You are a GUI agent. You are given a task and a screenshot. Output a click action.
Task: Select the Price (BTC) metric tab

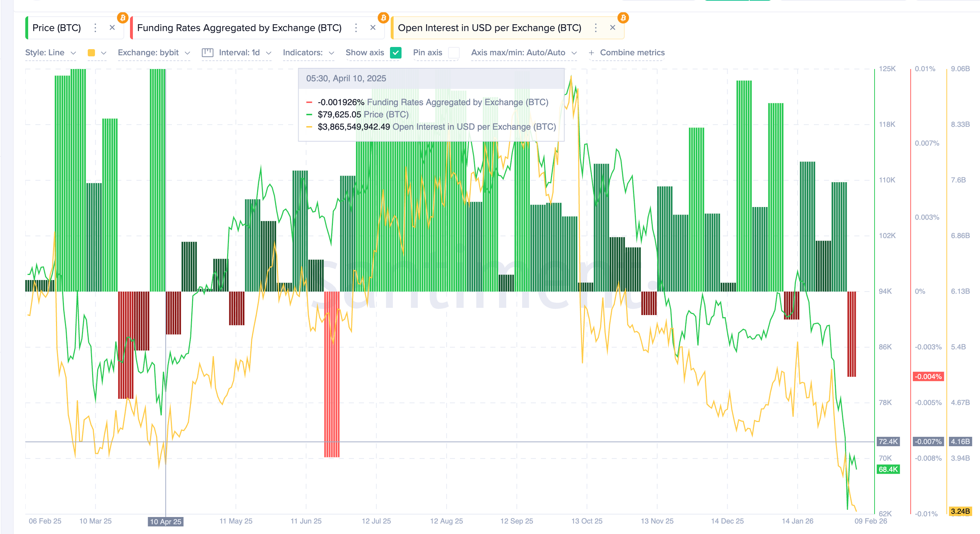click(57, 28)
